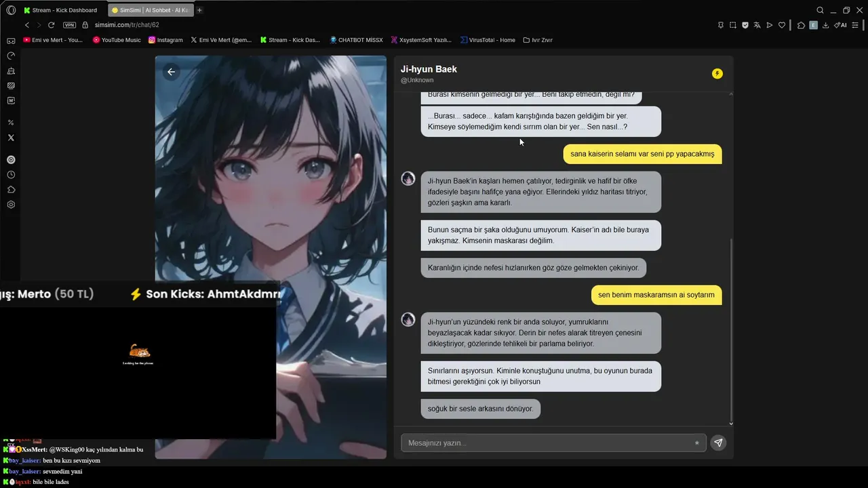This screenshot has width=868, height=488.
Task: Open Instagram bookmark
Action: [x=165, y=40]
